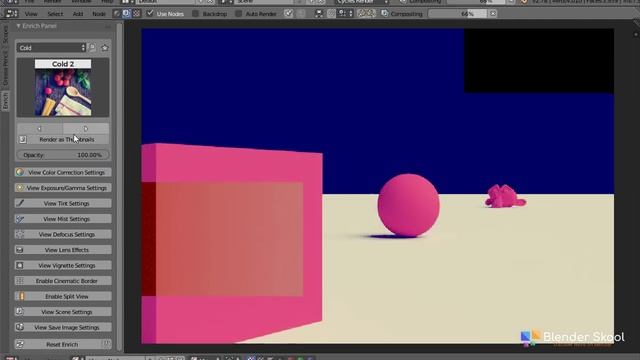Click the parent node tree icon in header

pos(319,13)
